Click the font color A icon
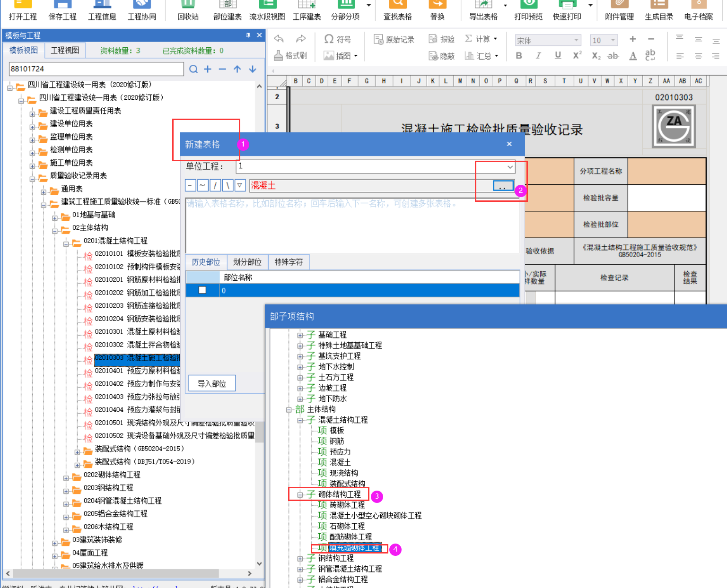This screenshot has height=588, width=727. [x=633, y=56]
